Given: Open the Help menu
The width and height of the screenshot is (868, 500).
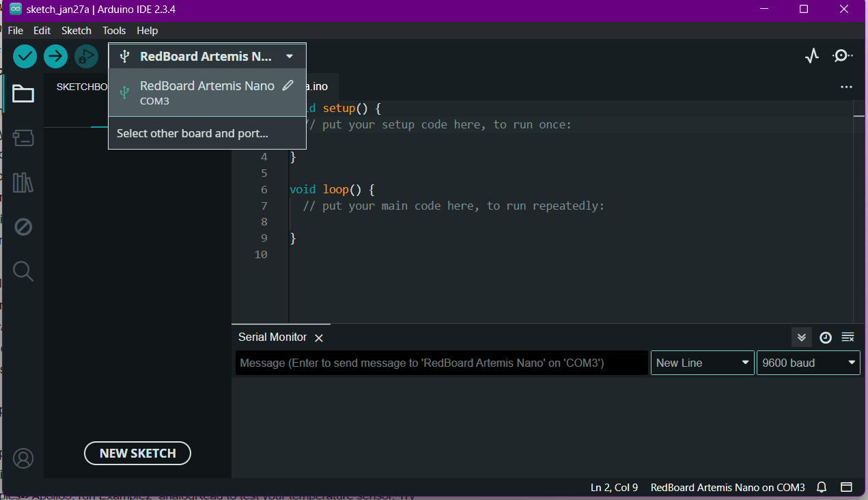Looking at the screenshot, I should (148, 30).
